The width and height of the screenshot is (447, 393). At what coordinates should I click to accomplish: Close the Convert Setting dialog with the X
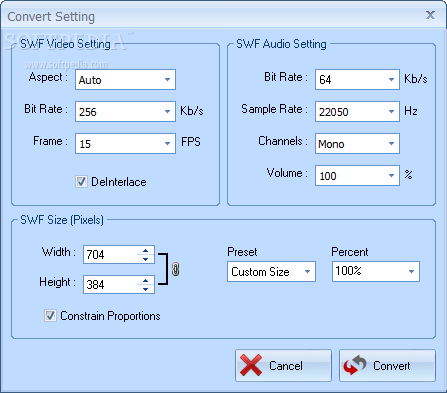430,15
